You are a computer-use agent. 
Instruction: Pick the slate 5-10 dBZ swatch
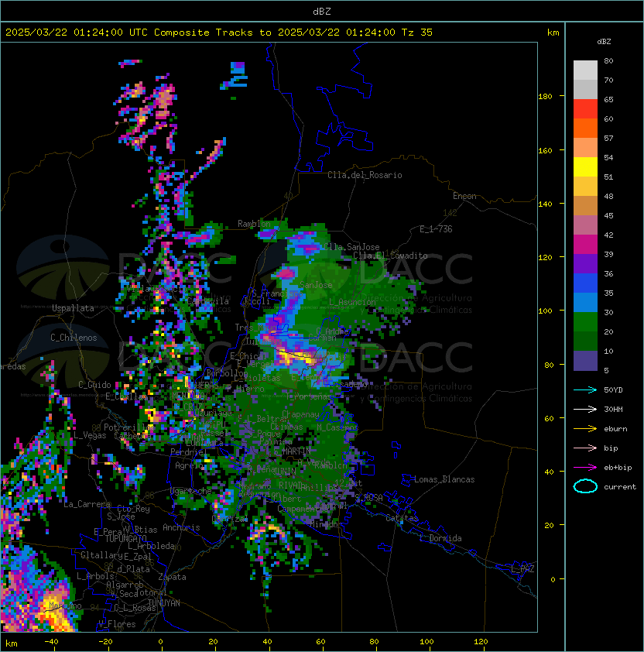click(585, 361)
